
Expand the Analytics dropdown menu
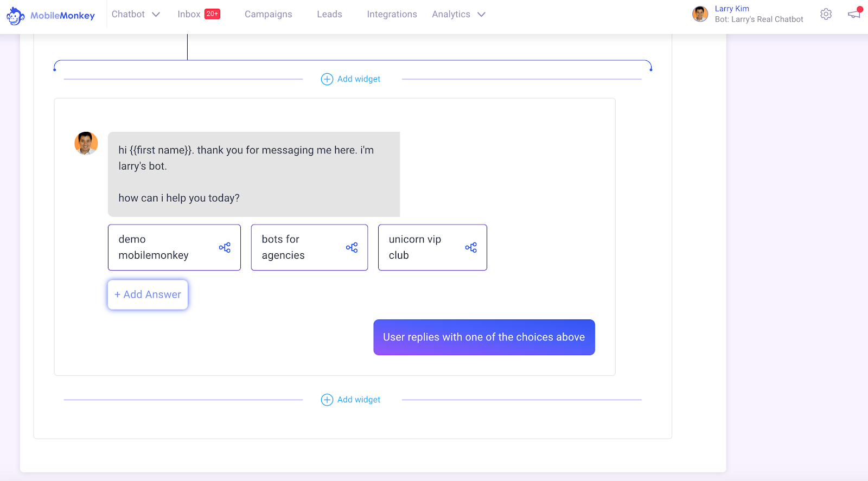pos(458,14)
